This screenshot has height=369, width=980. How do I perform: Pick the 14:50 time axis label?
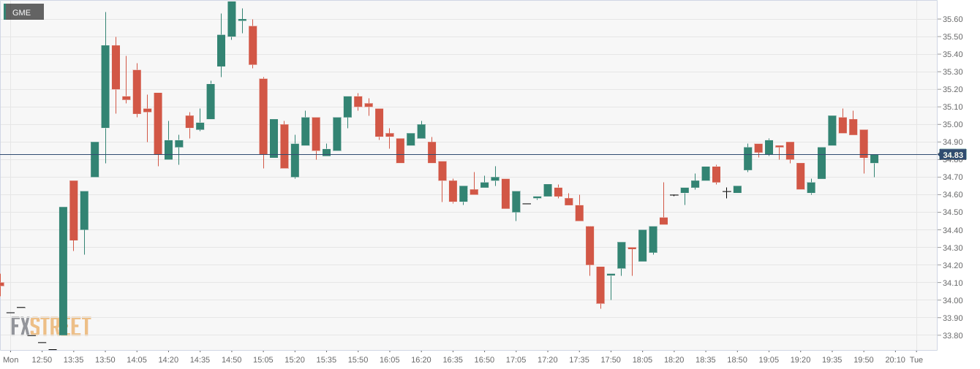[232, 360]
